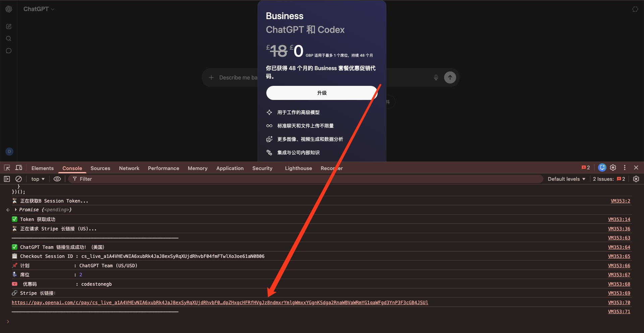Focus the console Filter input field
Viewport: 644px width, 333px height.
305,179
